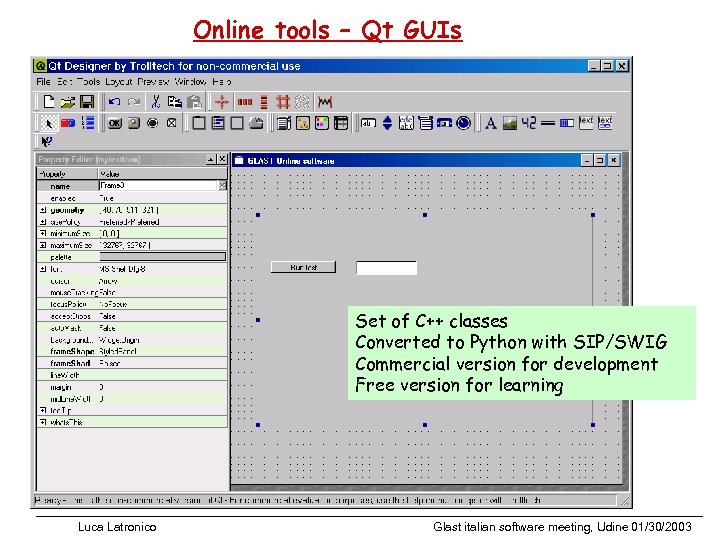
Task: Click the custom widget icon on third toolbar row
Action: [x=46, y=141]
